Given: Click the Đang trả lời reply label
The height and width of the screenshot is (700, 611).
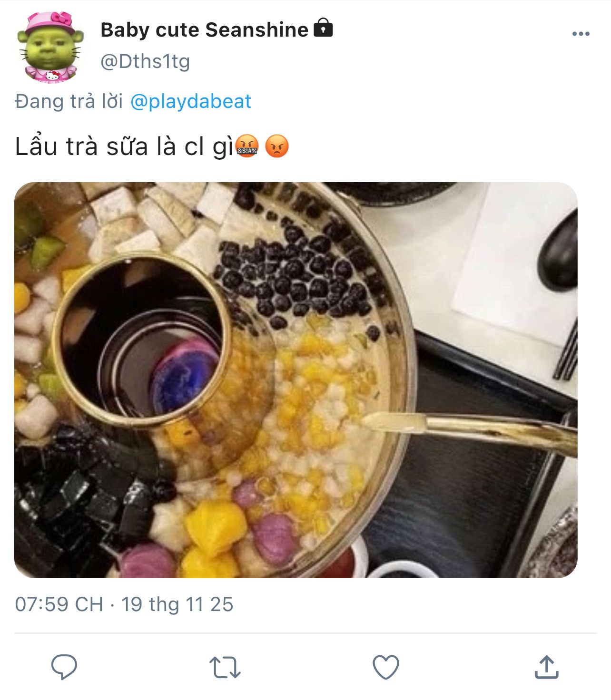Looking at the screenshot, I should [x=69, y=101].
